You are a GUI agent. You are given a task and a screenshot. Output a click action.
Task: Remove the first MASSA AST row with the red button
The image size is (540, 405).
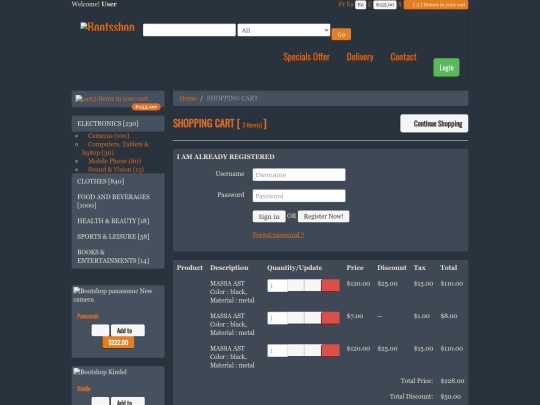pos(331,285)
